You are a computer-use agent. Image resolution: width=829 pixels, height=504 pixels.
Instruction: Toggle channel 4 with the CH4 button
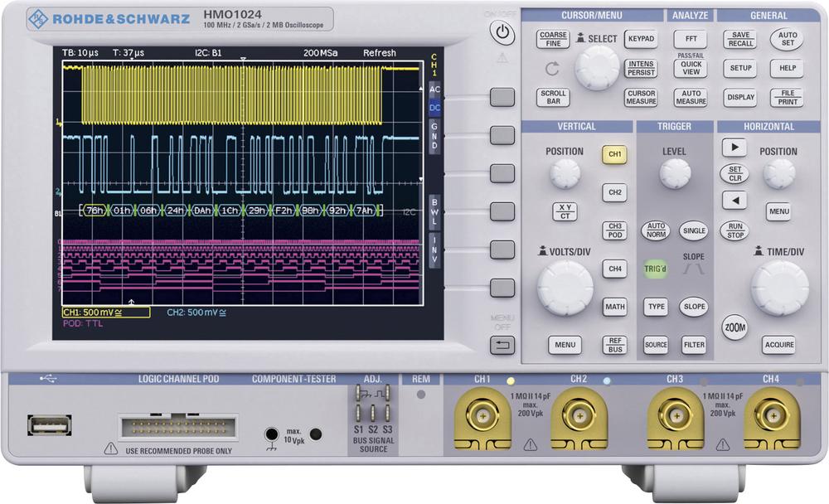click(x=615, y=269)
